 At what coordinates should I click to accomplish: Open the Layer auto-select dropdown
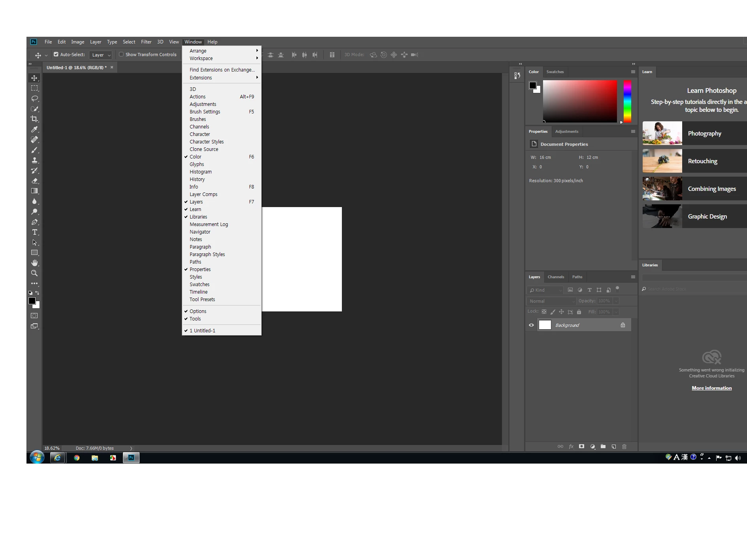pyautogui.click(x=101, y=55)
